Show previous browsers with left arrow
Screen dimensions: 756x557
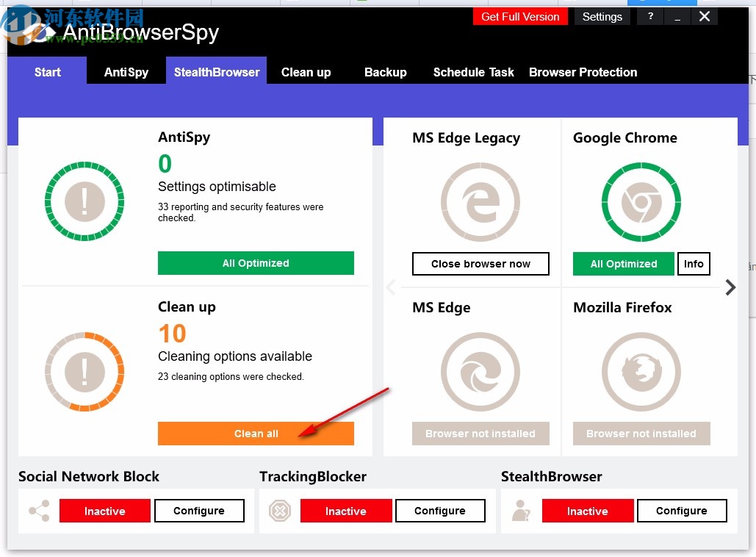[390, 287]
